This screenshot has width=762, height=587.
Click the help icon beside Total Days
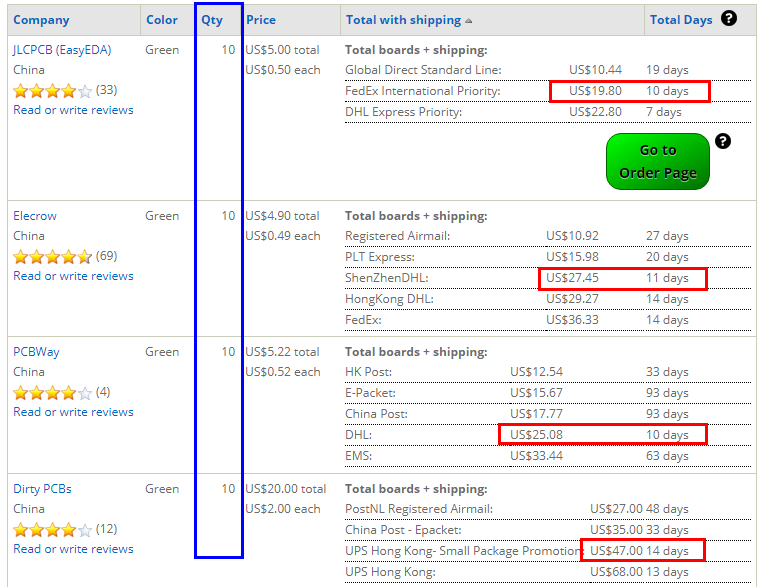[728, 18]
